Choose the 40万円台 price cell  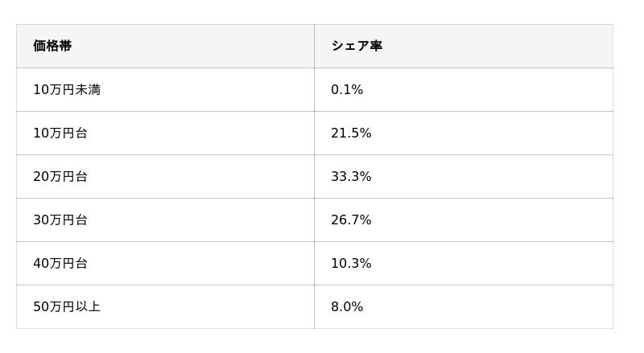(x=60, y=263)
